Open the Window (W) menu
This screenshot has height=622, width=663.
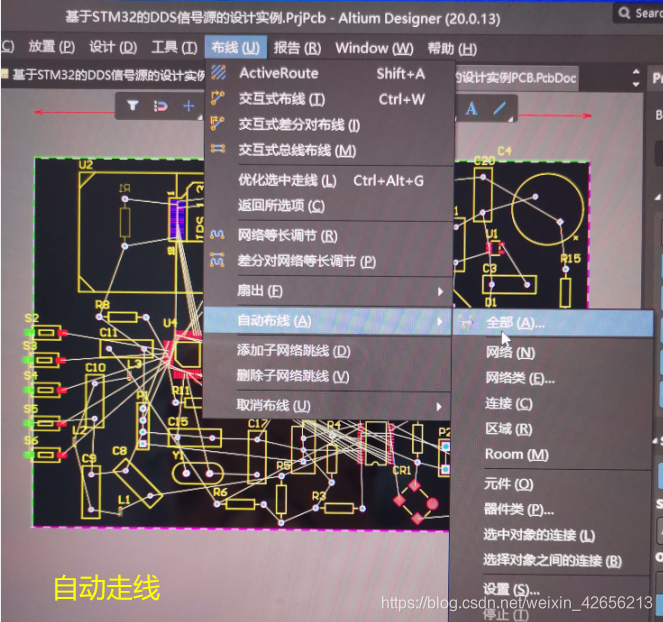coord(374,48)
